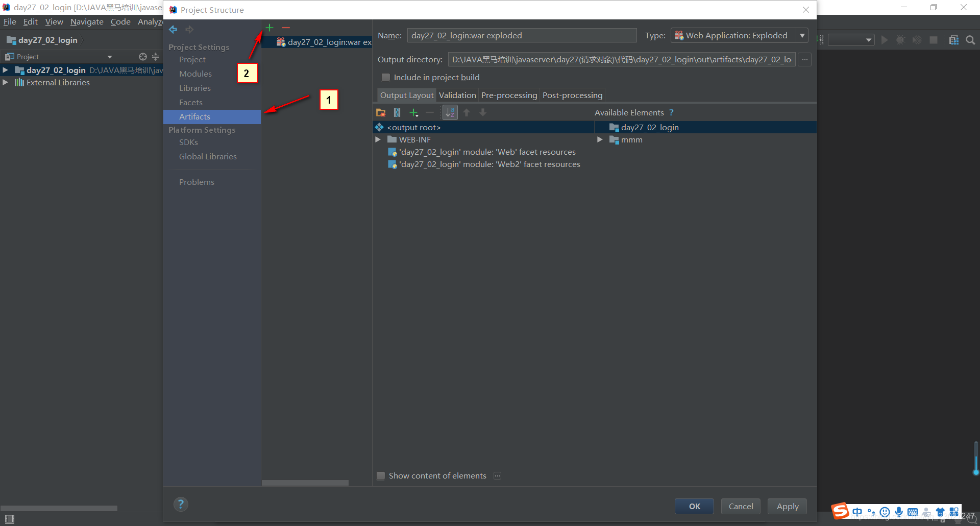Open Project Structure icon in main toolbar
The width and height of the screenshot is (980, 526).
click(954, 40)
